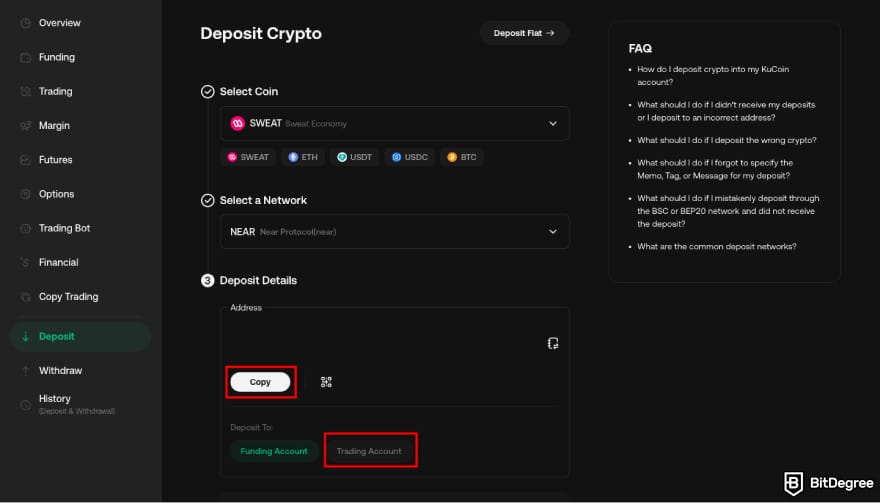This screenshot has height=503, width=880.
Task: Click the Trading Bot sidebar icon
Action: tap(26, 228)
